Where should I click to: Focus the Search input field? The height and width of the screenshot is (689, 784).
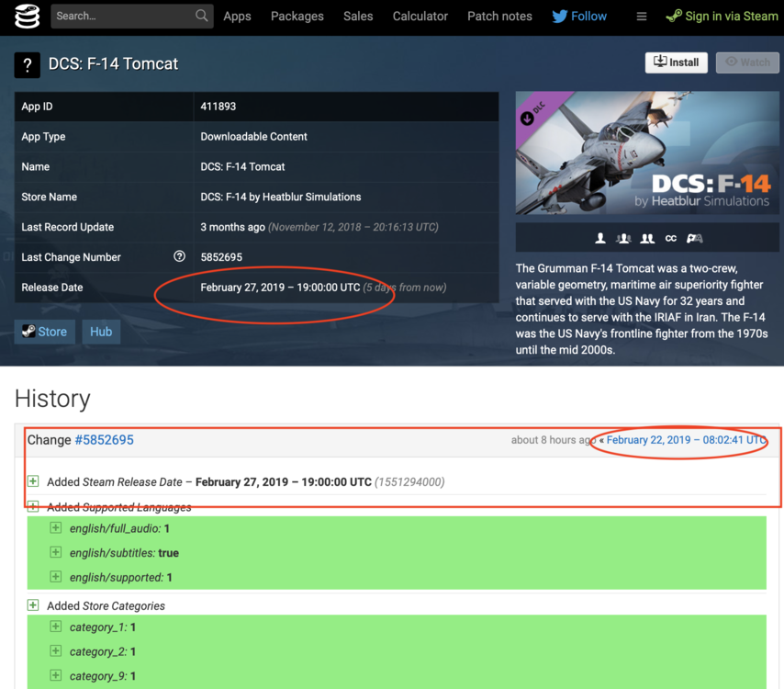coord(124,16)
